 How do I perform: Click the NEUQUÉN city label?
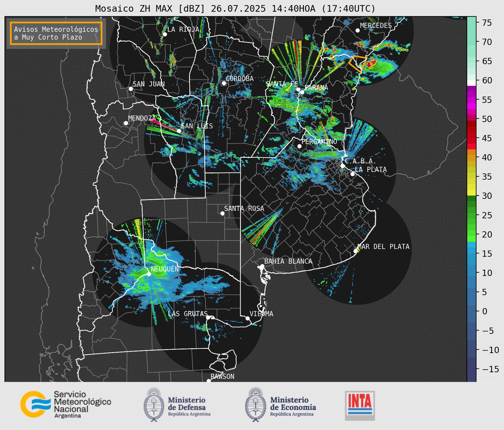point(165,269)
